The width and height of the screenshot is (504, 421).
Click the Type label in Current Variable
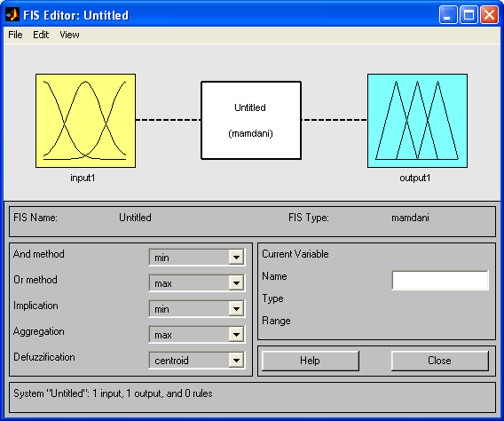pyautogui.click(x=272, y=298)
